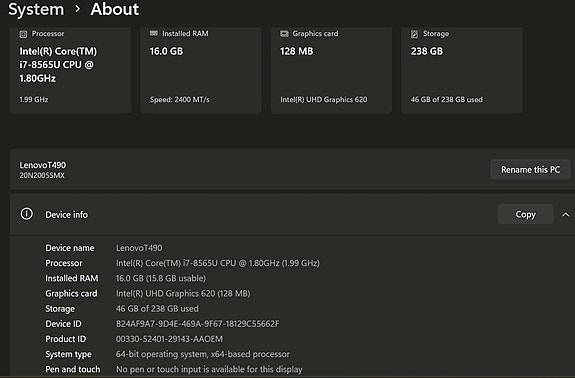Click the 'System type' row label
The height and width of the screenshot is (378, 575).
click(68, 354)
